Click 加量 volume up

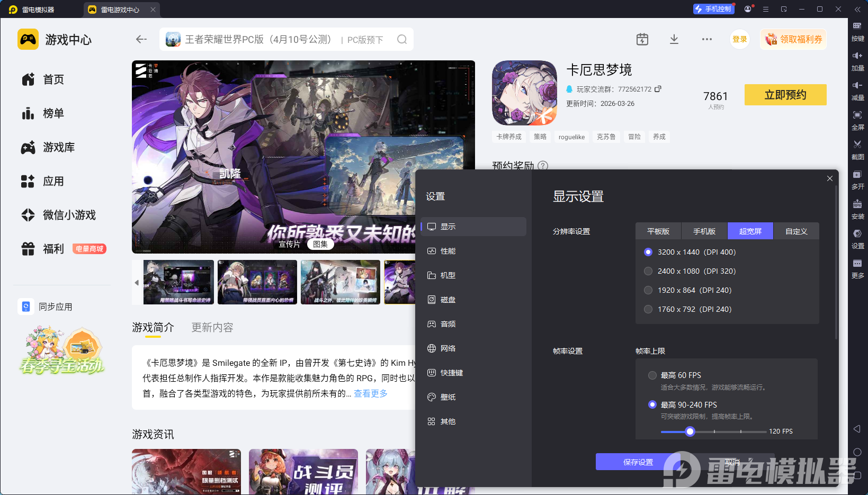[x=857, y=61]
